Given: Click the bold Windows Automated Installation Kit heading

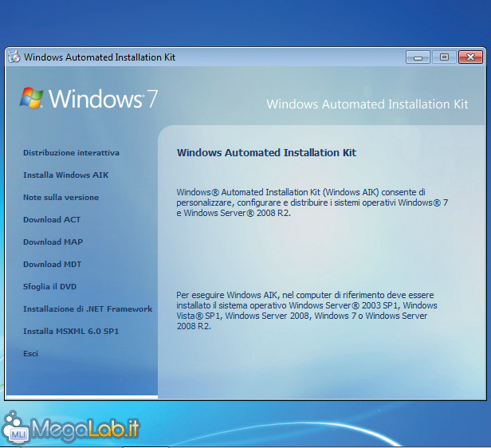Looking at the screenshot, I should click(x=266, y=153).
